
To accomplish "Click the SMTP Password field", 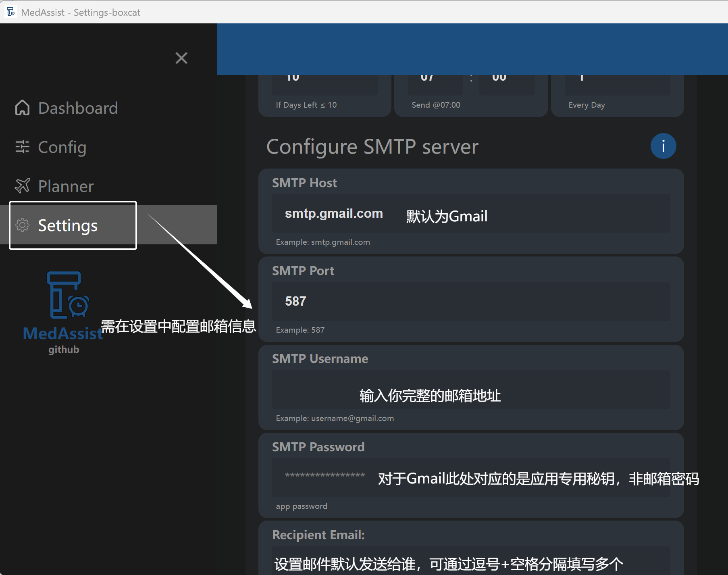I will (x=471, y=477).
